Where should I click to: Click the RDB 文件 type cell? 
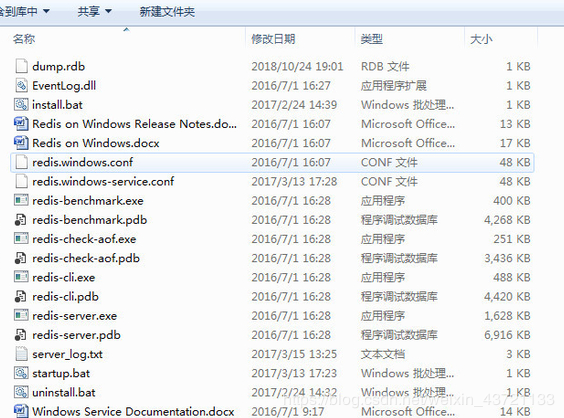(x=385, y=67)
